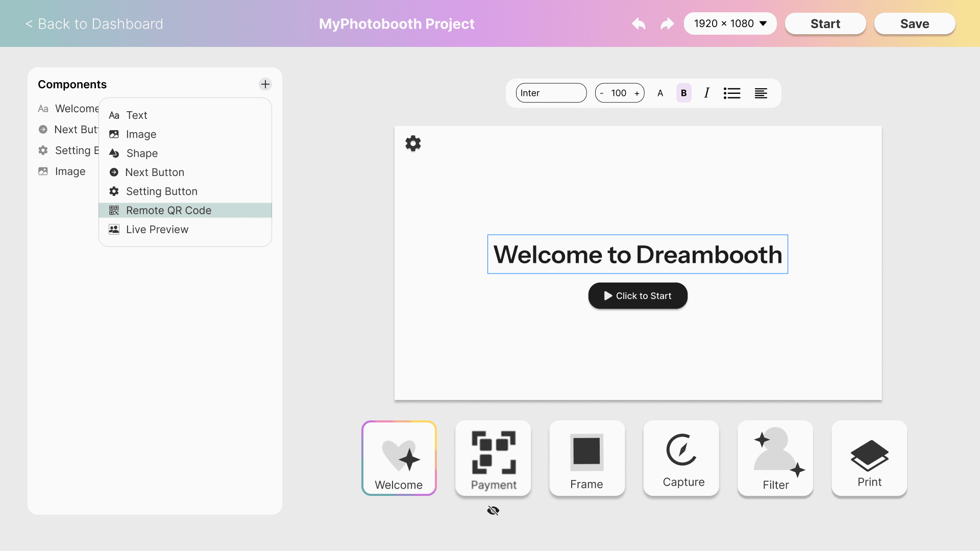Click the Save button
980x551 pixels.
[914, 23]
